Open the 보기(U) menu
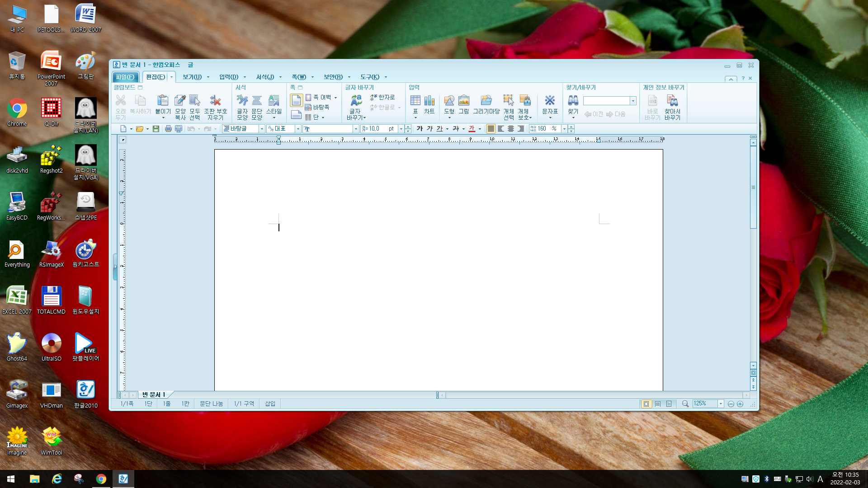This screenshot has width=868, height=488. tap(192, 77)
